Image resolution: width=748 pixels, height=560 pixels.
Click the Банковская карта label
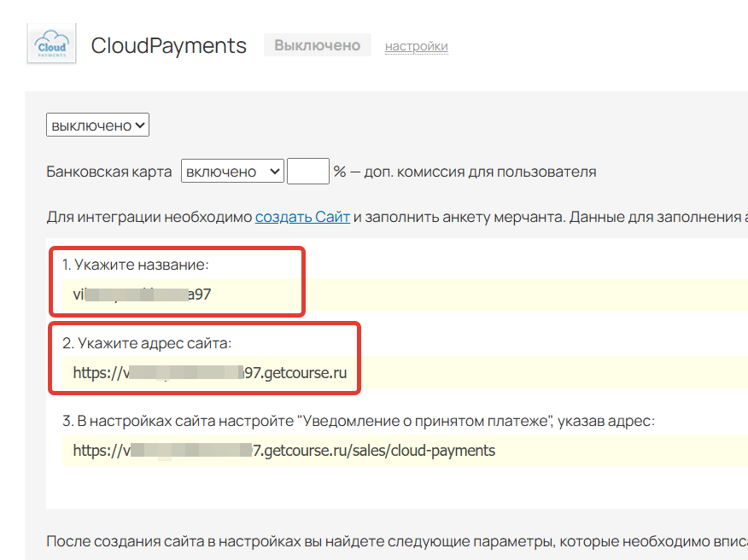108,172
